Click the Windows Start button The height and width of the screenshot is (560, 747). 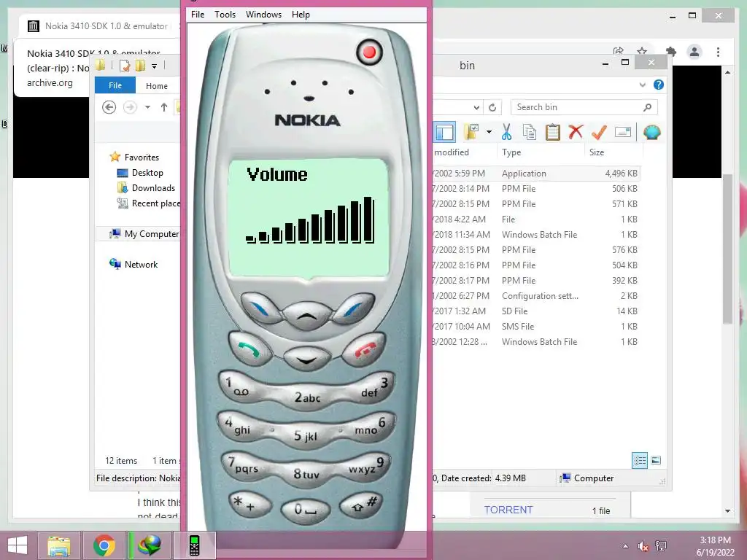click(18, 545)
